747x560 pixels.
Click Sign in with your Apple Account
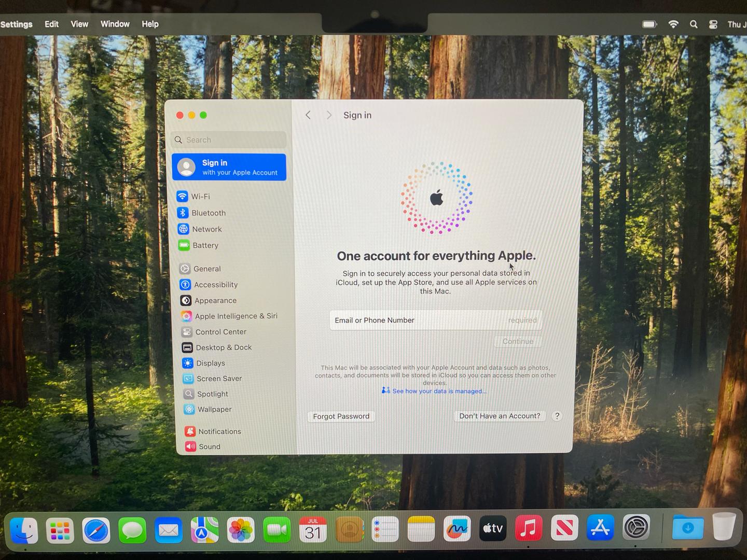(229, 167)
